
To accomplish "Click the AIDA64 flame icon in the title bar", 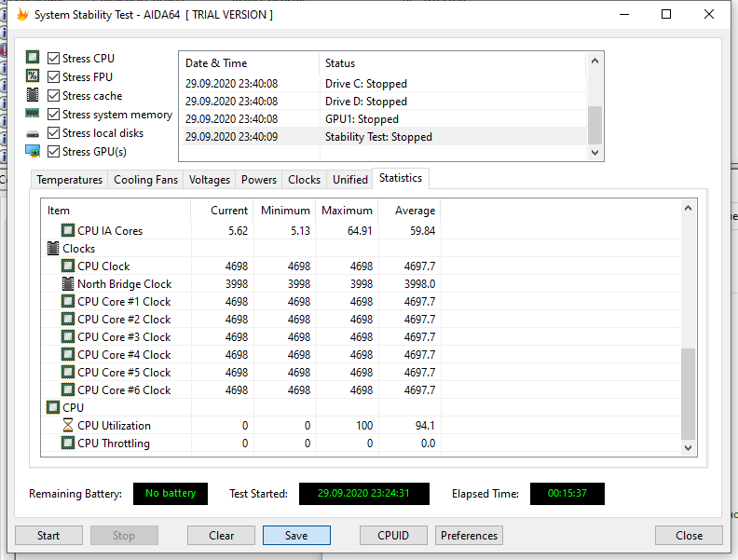I will coord(22,15).
